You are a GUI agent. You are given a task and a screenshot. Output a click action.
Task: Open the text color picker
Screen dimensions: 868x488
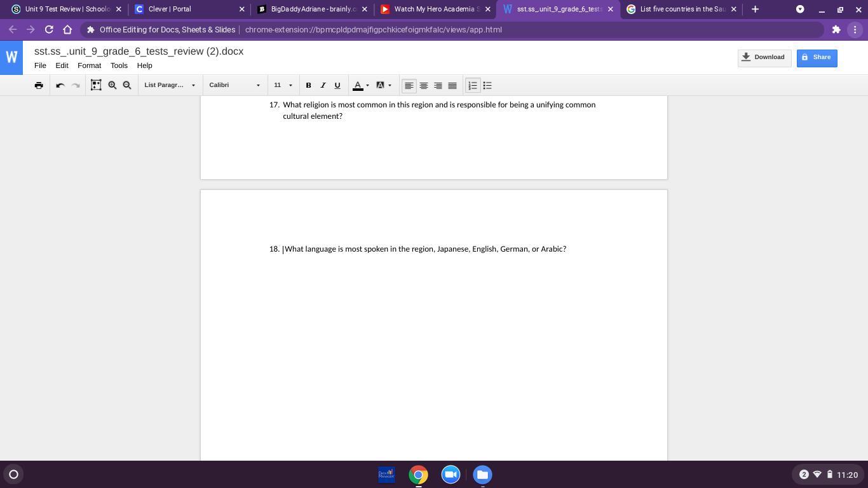(361, 85)
